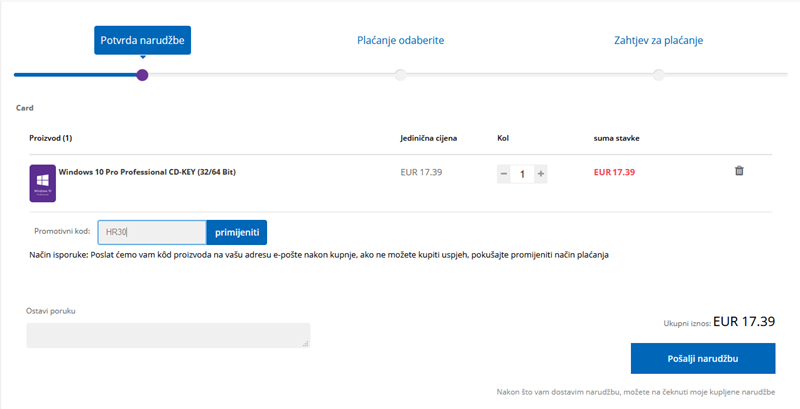Screen dimensions: 800x409
Task: Open the Windows 10 Pro Professional CD-KEY title
Action: pos(147,172)
